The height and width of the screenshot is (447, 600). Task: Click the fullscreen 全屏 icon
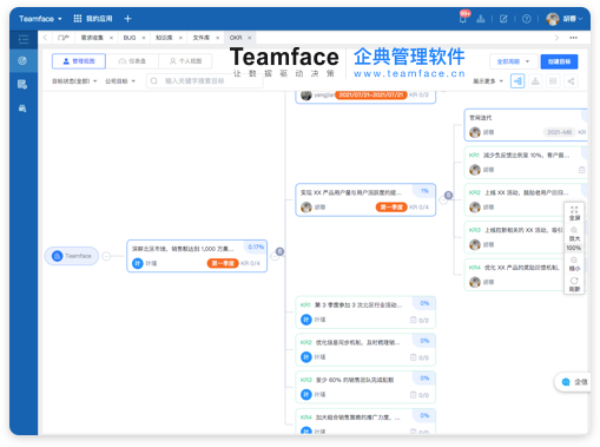(574, 213)
